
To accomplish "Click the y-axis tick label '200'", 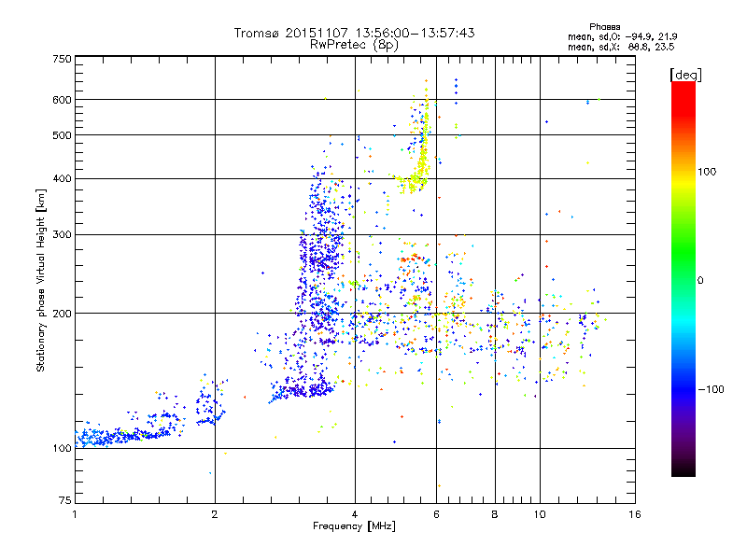I will tap(62, 314).
